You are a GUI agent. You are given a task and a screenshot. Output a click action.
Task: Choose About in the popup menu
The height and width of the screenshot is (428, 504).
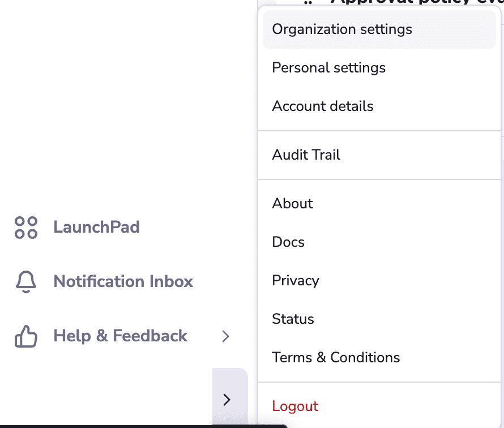(x=379, y=203)
